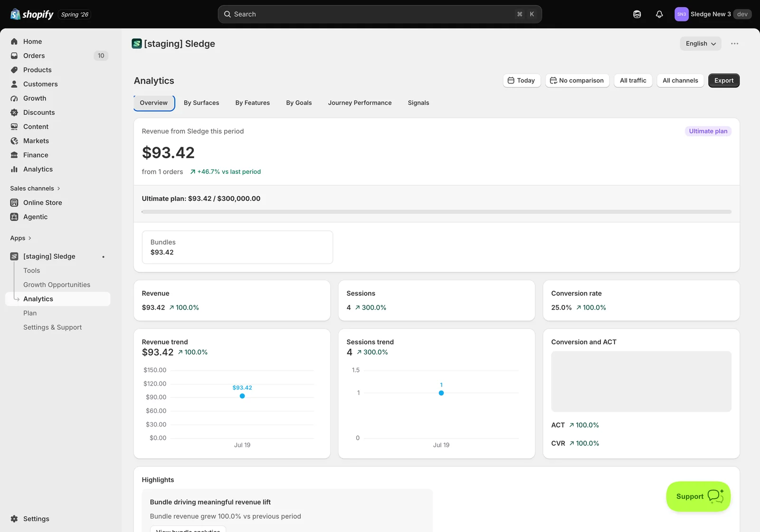Click the Customers person icon
This screenshot has width=760, height=532.
(14, 84)
